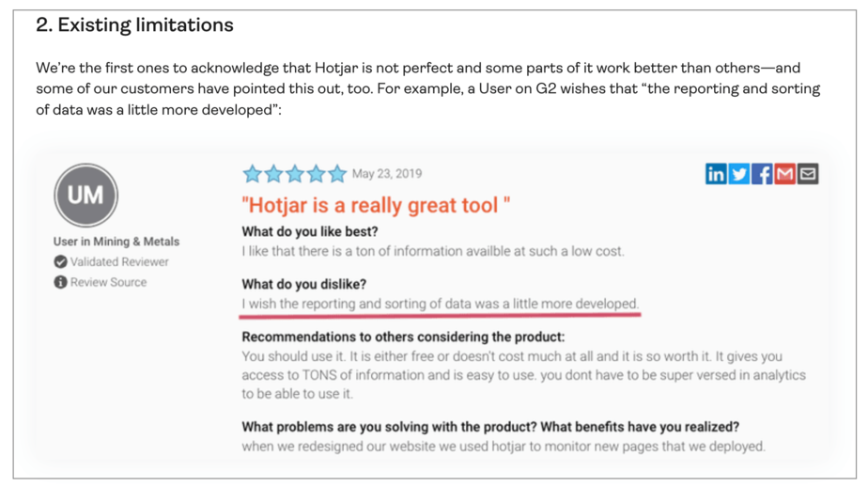The height and width of the screenshot is (487, 868).
Task: Select the third rating star
Action: click(x=295, y=174)
